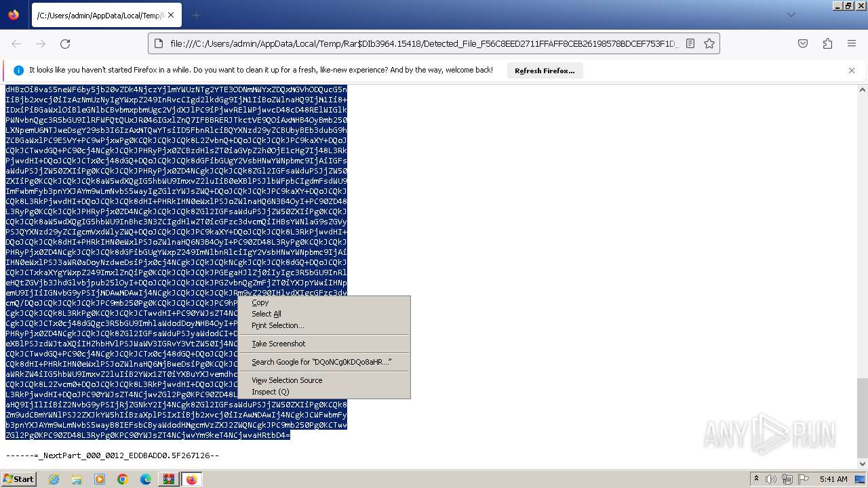Click the scrollbar down arrow
868x488 pixels.
[x=862, y=464]
